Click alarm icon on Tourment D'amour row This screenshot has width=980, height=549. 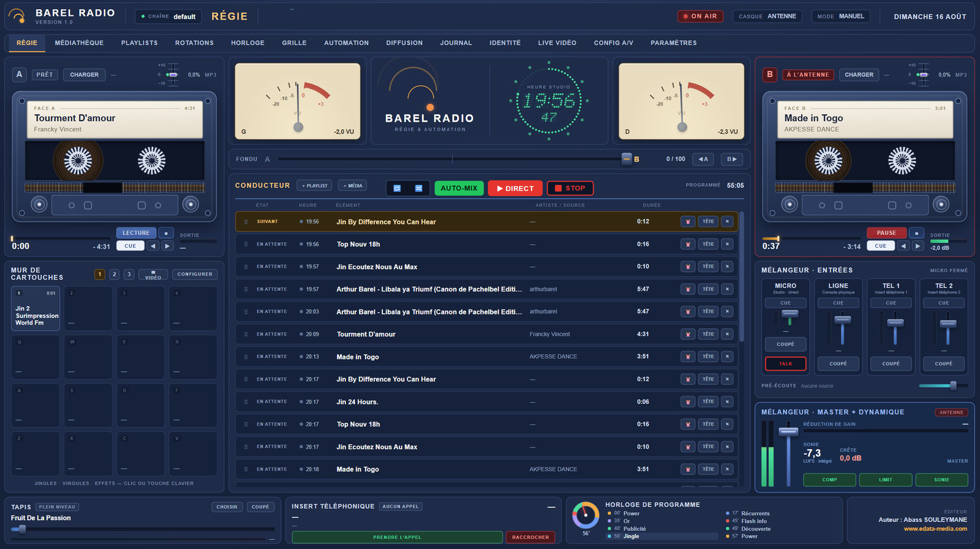click(x=688, y=334)
